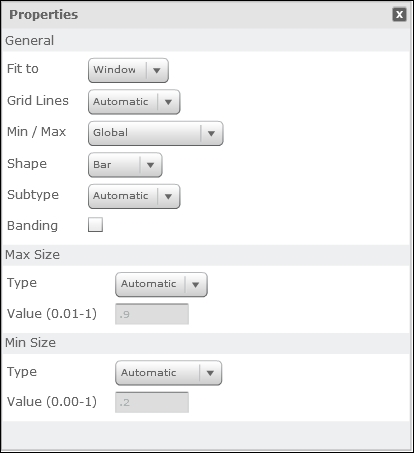The width and height of the screenshot is (414, 453).
Task: Open the Fit to Window dropdown
Action: pyautogui.click(x=128, y=70)
